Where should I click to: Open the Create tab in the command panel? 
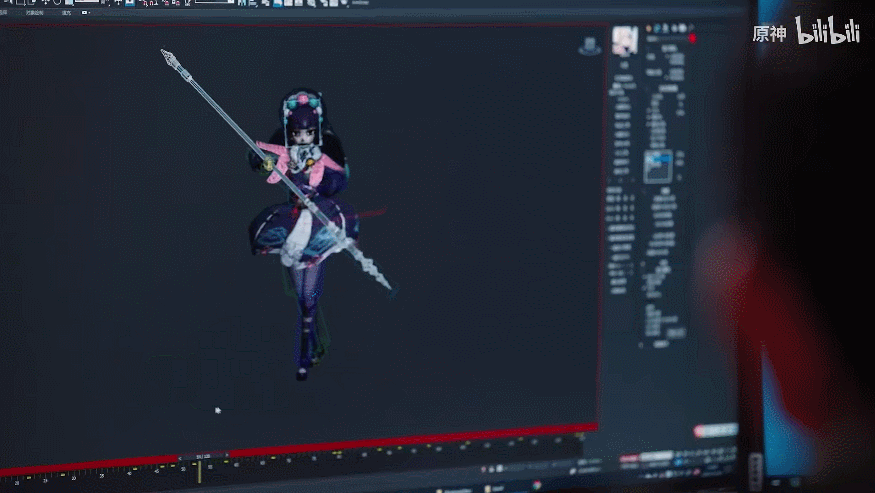coord(648,28)
